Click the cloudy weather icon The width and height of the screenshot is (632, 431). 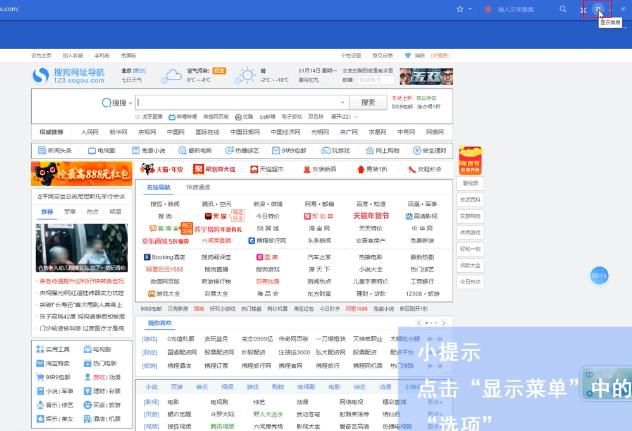pyautogui.click(x=171, y=75)
